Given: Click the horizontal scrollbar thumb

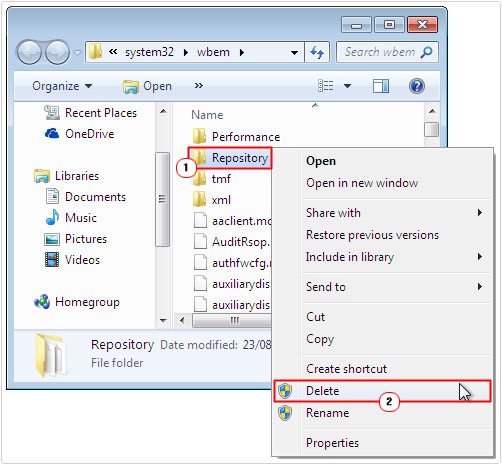Looking at the screenshot, I should (232, 321).
